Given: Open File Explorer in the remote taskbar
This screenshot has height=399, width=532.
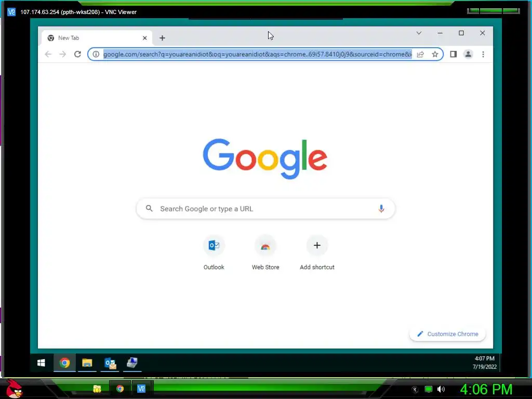Looking at the screenshot, I should pos(87,363).
